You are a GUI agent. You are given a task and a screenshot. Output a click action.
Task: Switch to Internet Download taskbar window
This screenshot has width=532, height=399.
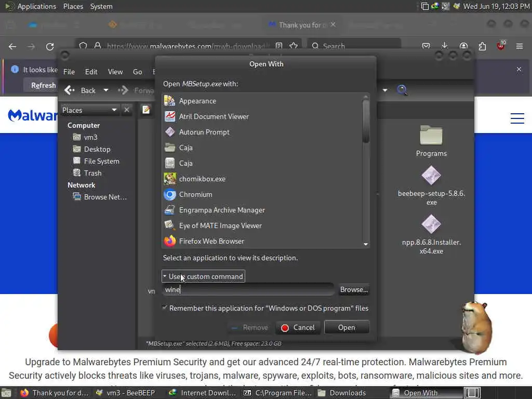click(203, 393)
